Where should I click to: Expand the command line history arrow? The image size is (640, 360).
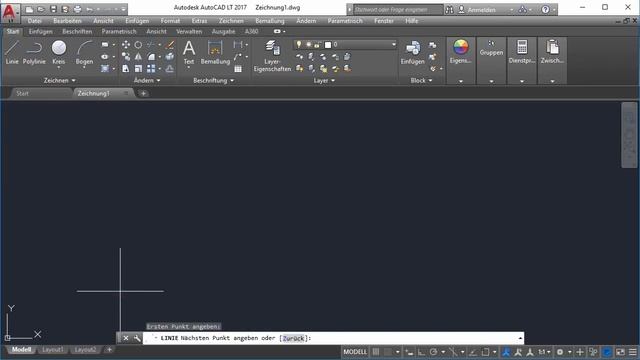pos(520,338)
